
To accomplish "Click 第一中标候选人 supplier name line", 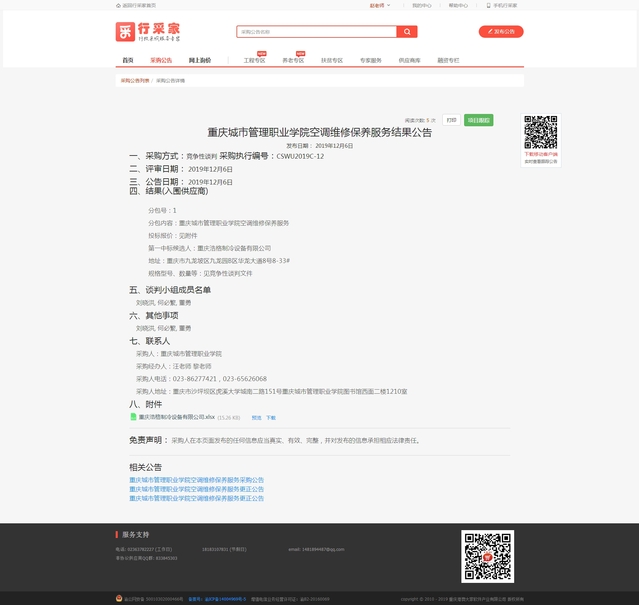I will coord(209,248).
